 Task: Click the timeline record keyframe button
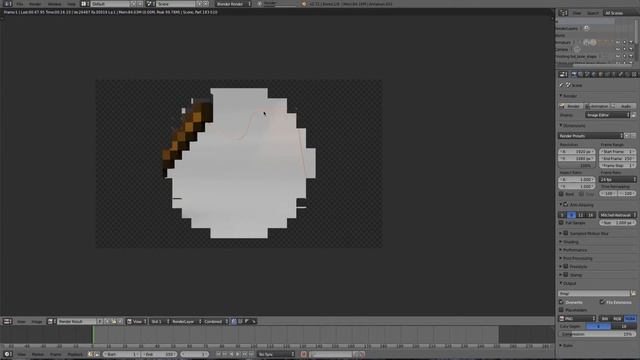[x=303, y=354]
